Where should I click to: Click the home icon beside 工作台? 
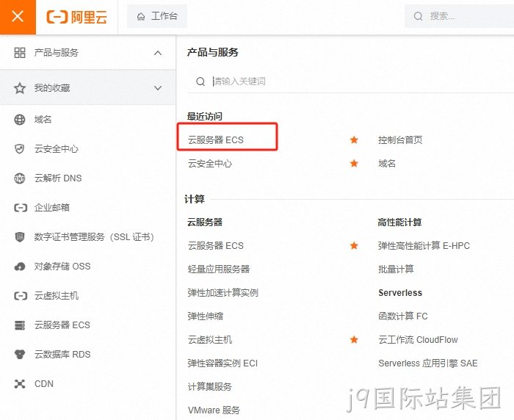pos(141,16)
